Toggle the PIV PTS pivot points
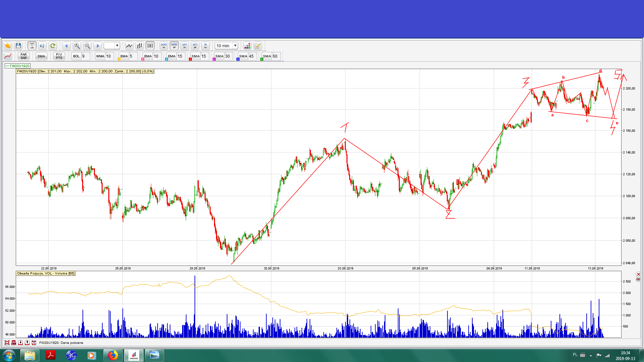Screen dimensions: 644x362 point(59,56)
